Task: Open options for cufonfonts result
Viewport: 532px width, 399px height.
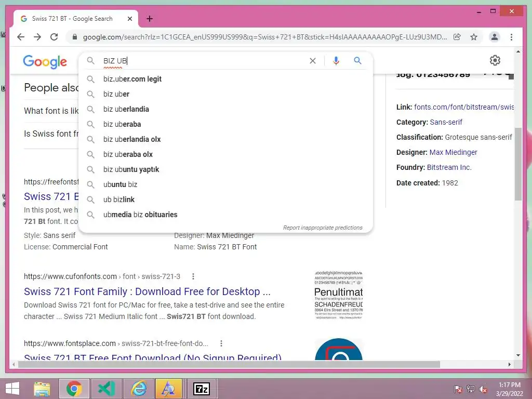Action: 193,276
